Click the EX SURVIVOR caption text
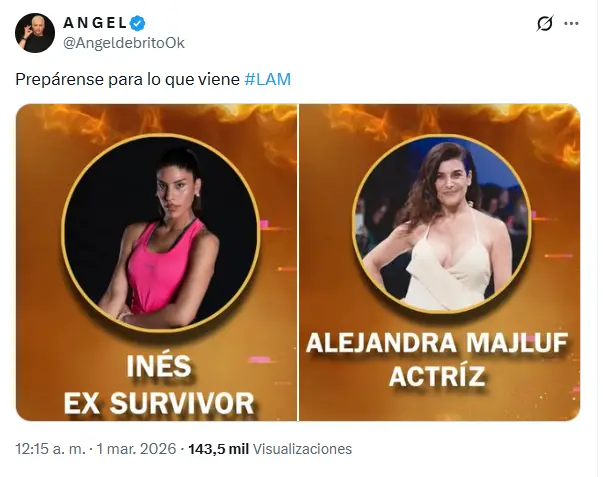The height and width of the screenshot is (477, 603). [x=159, y=403]
